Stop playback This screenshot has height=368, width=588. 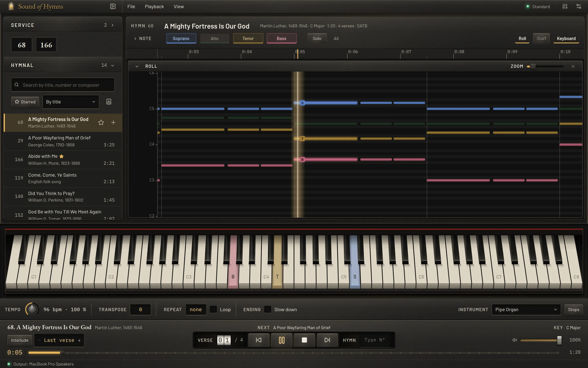304,340
